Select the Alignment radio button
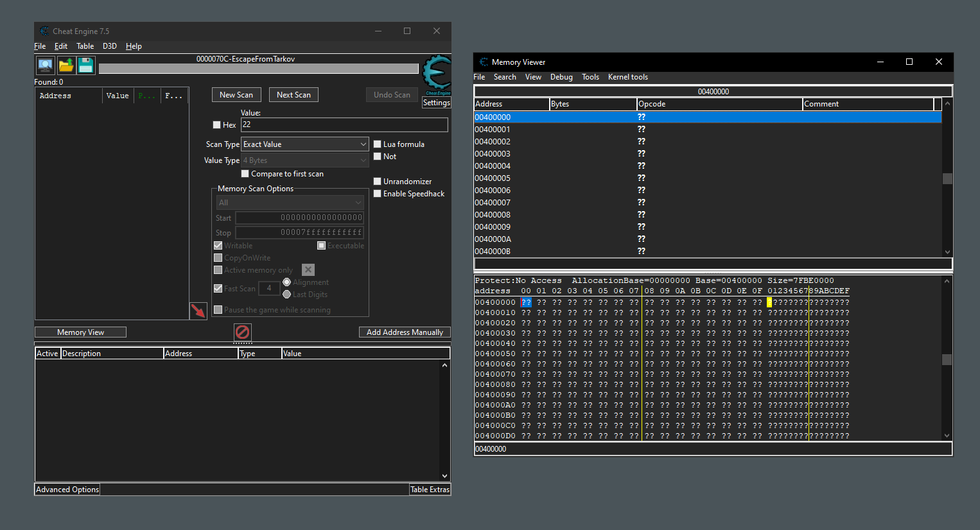Screen dimensions: 980x530 [287, 282]
